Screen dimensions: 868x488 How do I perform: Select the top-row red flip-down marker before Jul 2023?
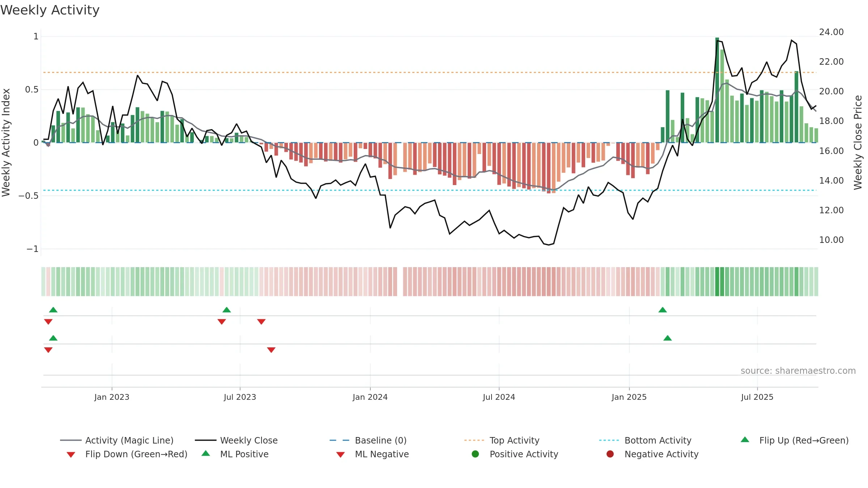(222, 322)
